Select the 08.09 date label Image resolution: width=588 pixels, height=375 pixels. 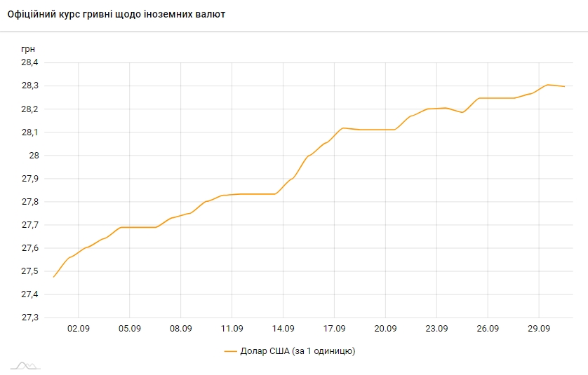click(x=181, y=328)
